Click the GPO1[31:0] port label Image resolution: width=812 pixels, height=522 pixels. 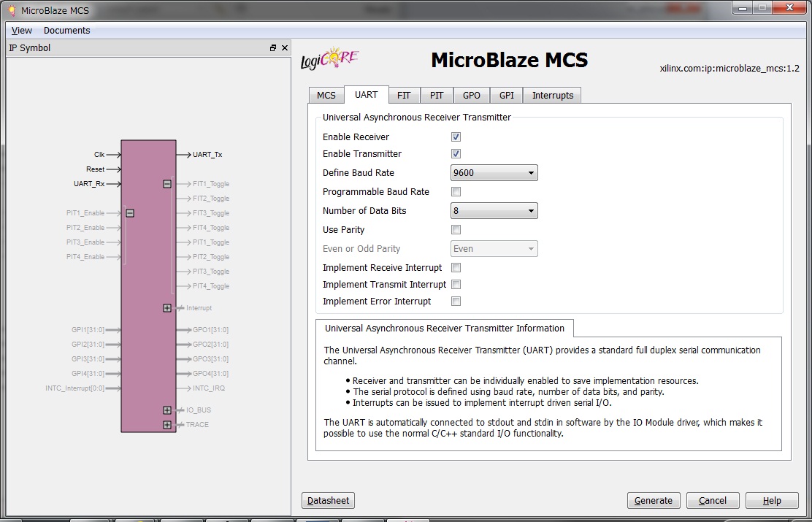point(210,330)
